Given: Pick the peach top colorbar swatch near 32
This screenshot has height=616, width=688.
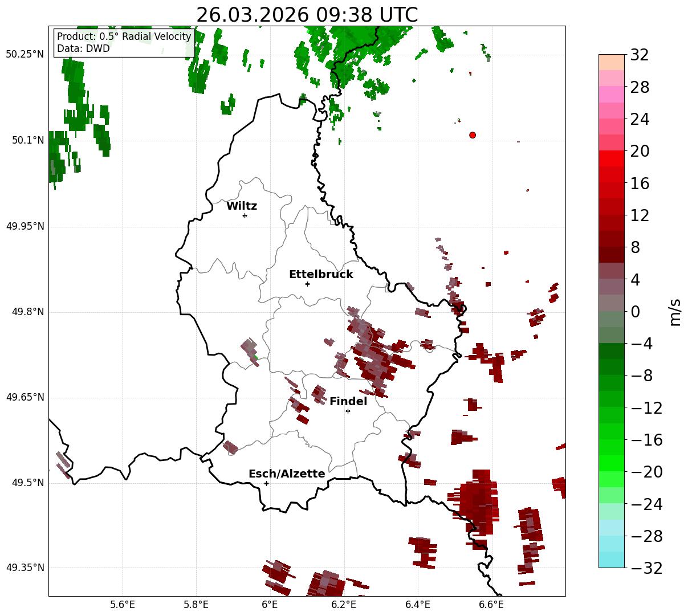Looking at the screenshot, I should pyautogui.click(x=612, y=62).
